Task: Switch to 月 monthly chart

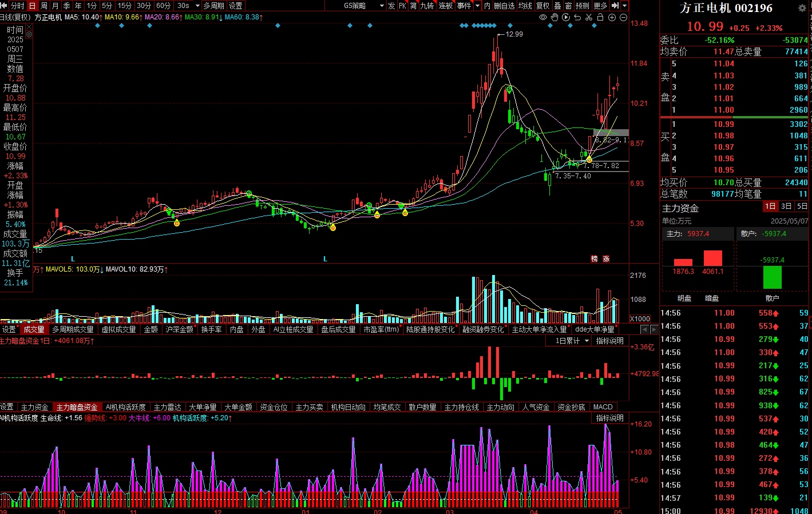Action: pyautogui.click(x=56, y=6)
